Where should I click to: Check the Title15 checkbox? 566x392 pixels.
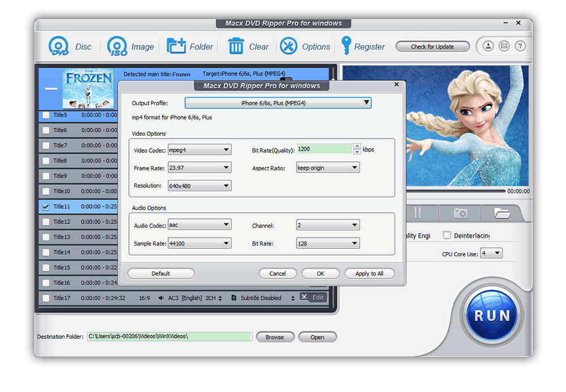46,268
